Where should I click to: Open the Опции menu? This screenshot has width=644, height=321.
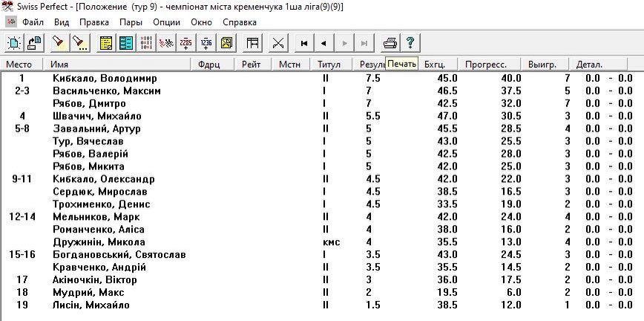pos(167,22)
